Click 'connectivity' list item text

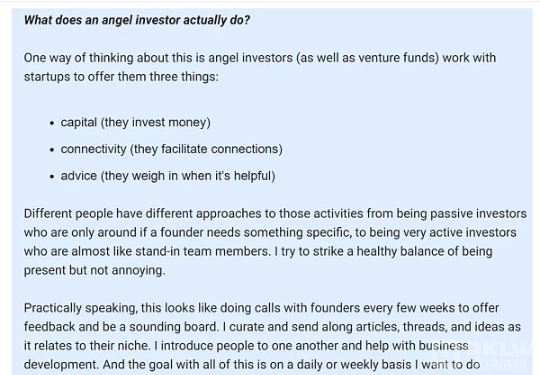pos(93,149)
